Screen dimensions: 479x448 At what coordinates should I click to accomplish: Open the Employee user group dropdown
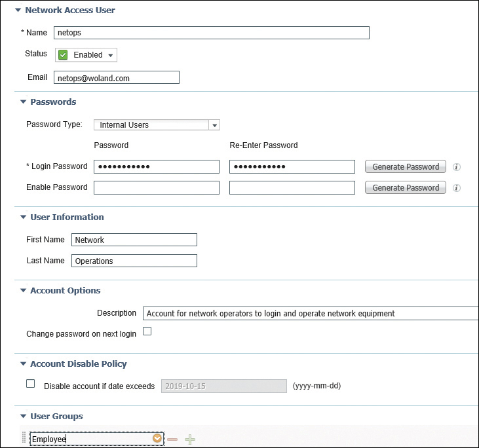(157, 439)
